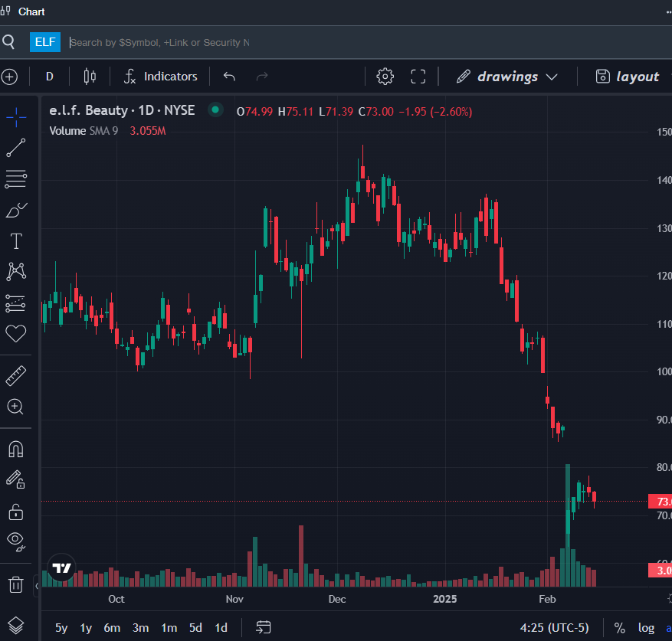This screenshot has width=672, height=641.
Task: Select the trend line tool
Action: (16, 148)
